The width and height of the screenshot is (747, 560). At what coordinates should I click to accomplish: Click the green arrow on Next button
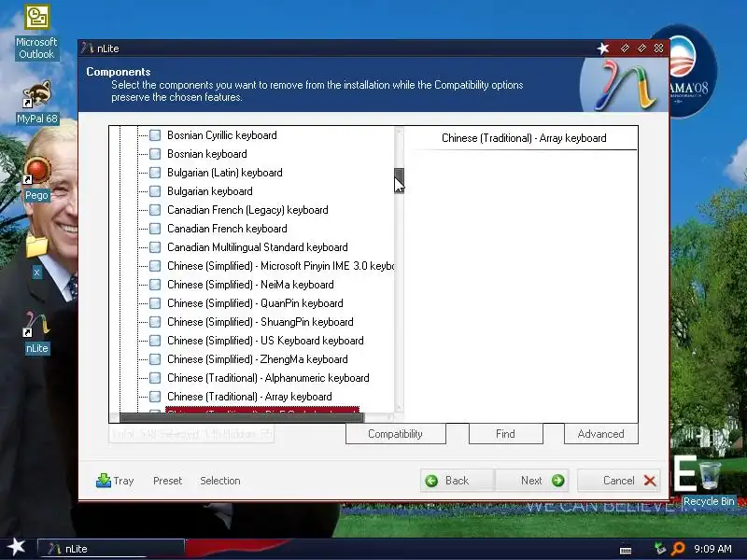[557, 481]
